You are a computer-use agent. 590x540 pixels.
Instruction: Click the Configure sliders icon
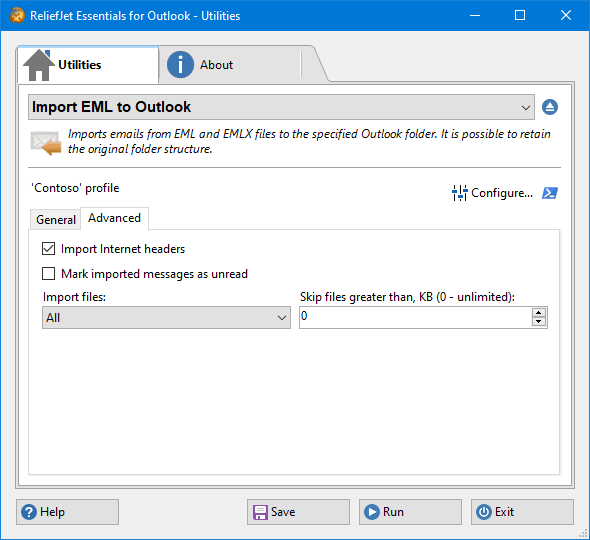click(x=460, y=193)
